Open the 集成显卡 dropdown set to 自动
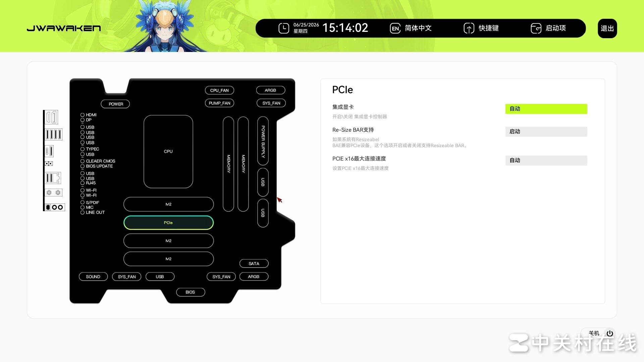The image size is (644, 362). point(546,109)
